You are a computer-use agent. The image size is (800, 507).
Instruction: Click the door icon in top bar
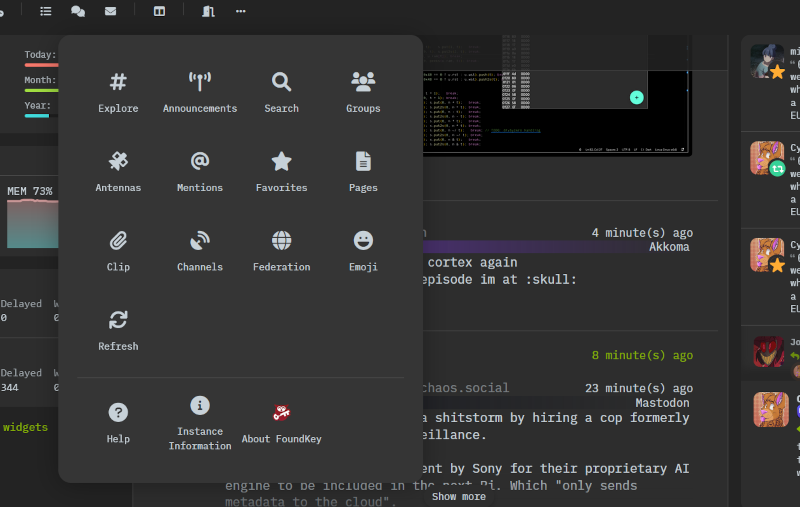[208, 11]
